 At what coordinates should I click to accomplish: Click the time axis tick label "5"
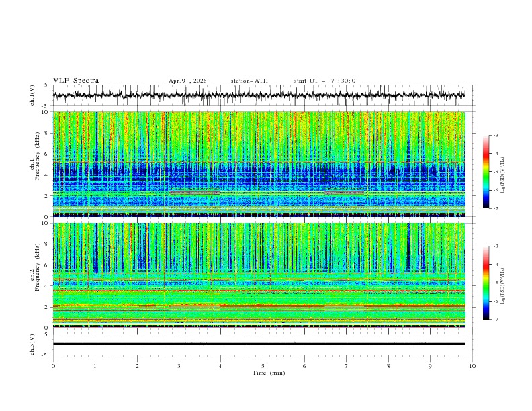pos(263,366)
